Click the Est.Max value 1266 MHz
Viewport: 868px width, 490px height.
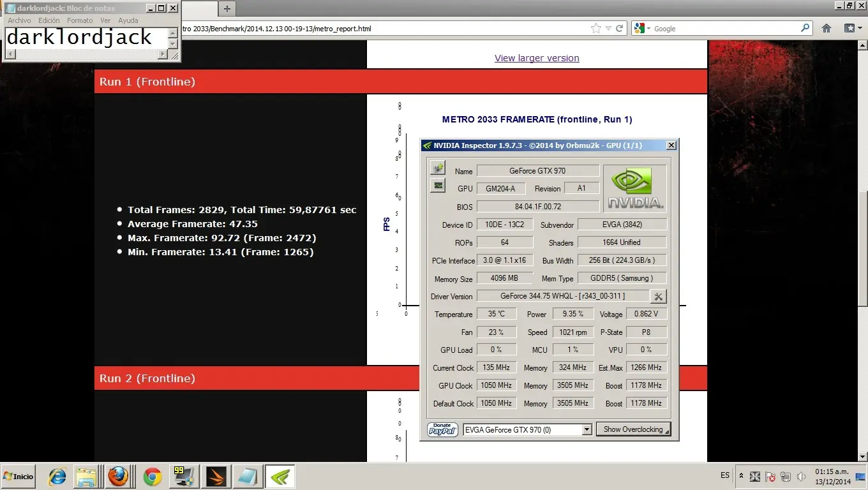647,367
